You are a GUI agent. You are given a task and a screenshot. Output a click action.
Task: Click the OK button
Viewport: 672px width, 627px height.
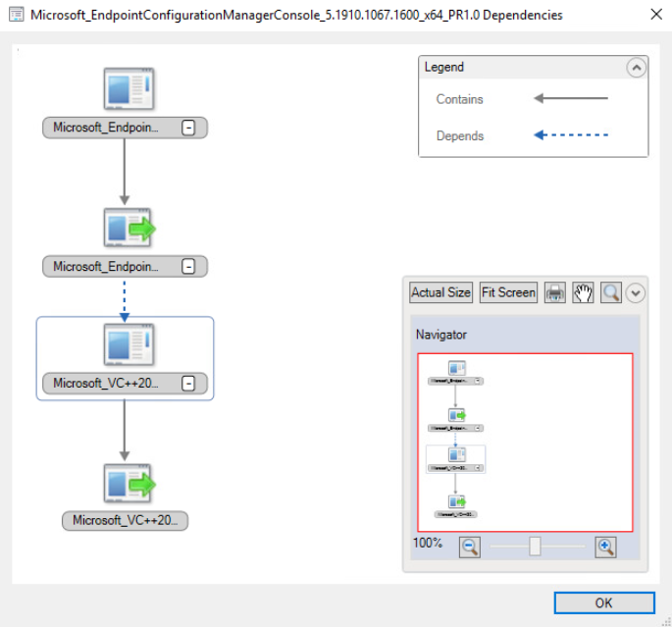604,603
